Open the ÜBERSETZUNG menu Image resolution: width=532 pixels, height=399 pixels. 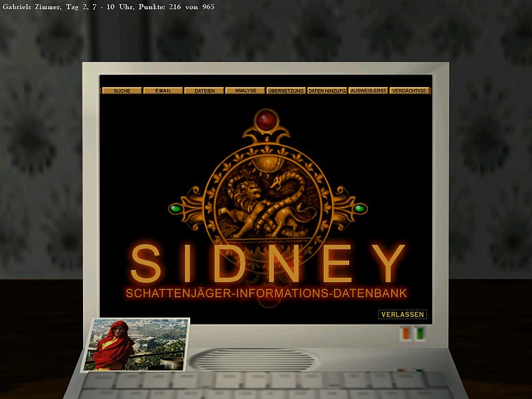pos(286,90)
